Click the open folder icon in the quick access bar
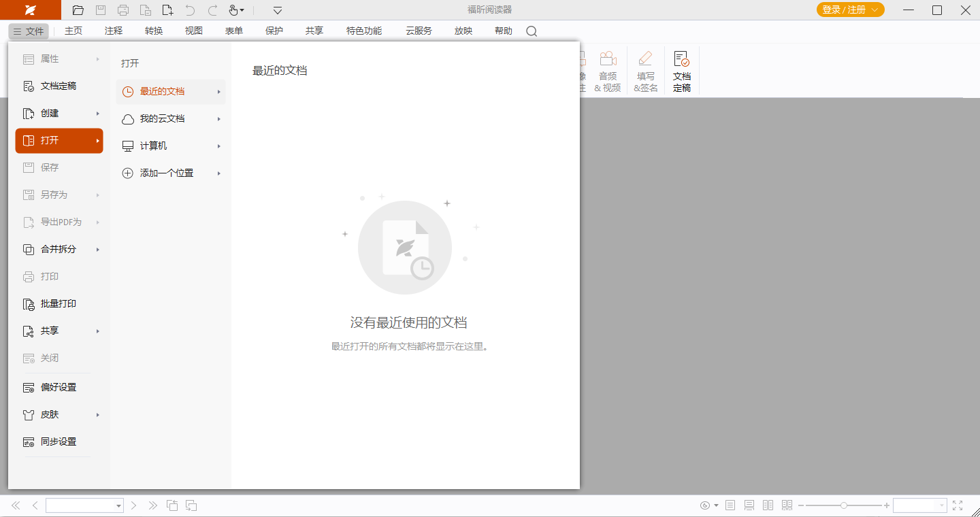 click(x=78, y=10)
